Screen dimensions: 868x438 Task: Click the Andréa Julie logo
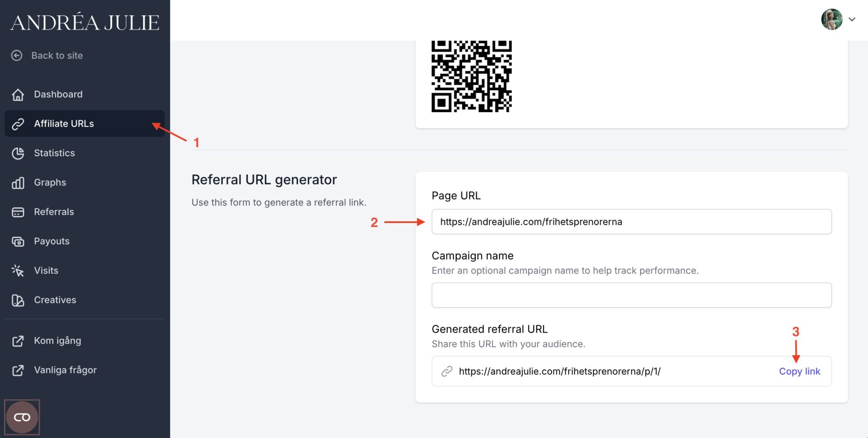(85, 23)
